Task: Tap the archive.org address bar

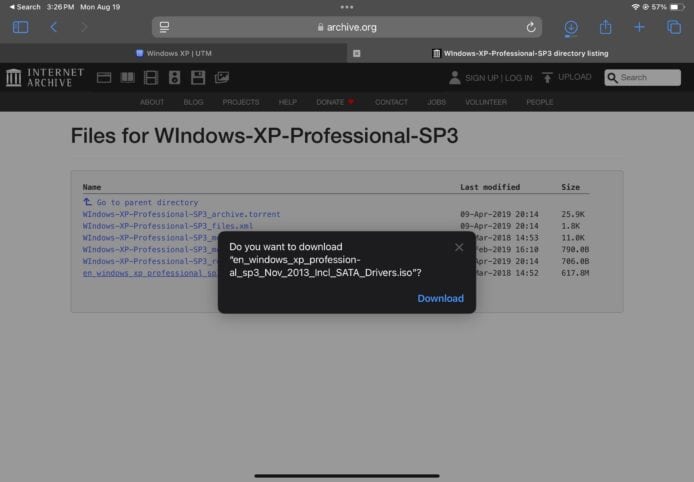Action: (x=346, y=27)
